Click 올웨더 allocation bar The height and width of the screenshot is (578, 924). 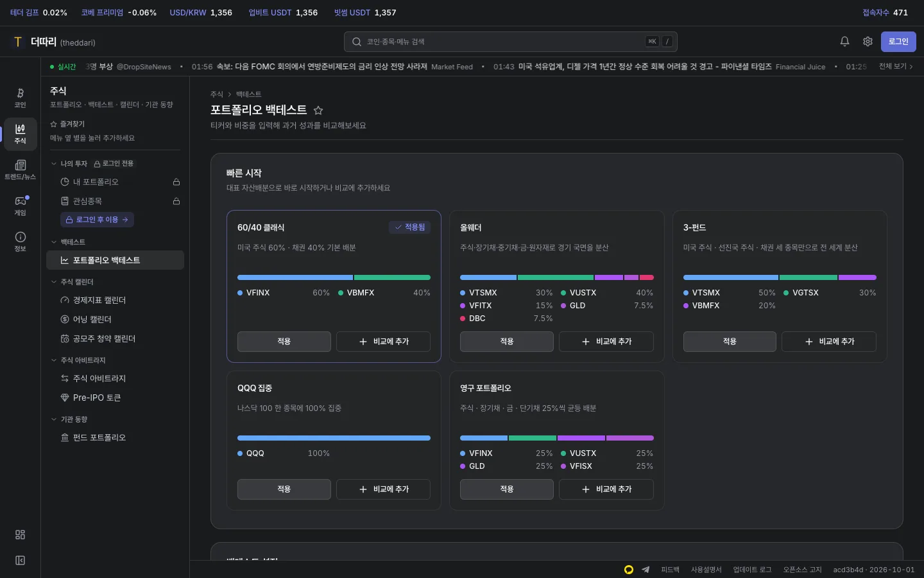pos(557,277)
